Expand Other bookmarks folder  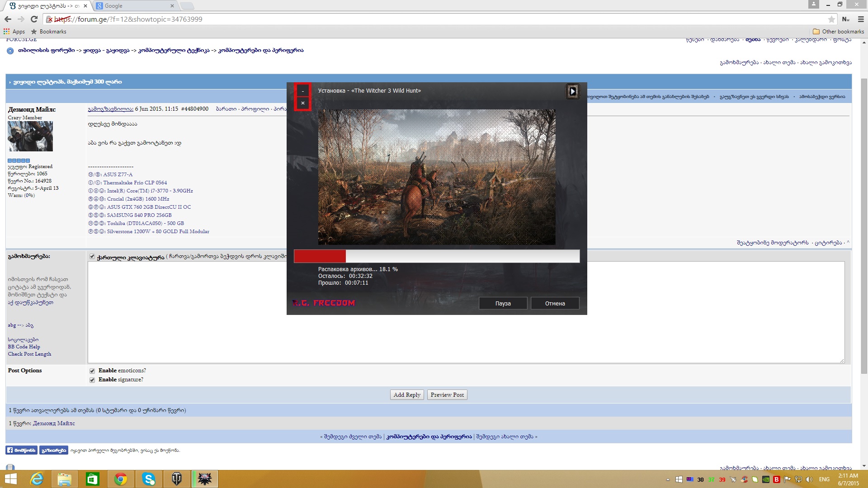point(838,32)
